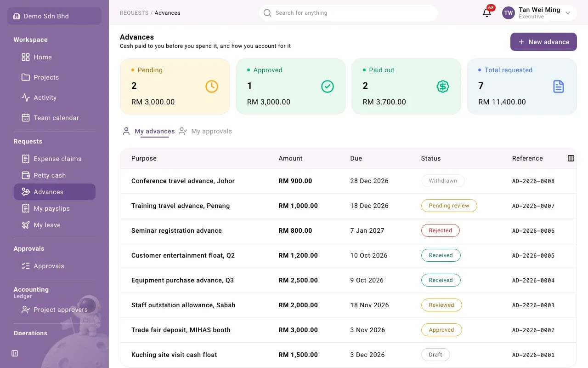This screenshot has height=368, width=588.
Task: Open the Conference travel advance, Johor row
Action: 348,181
